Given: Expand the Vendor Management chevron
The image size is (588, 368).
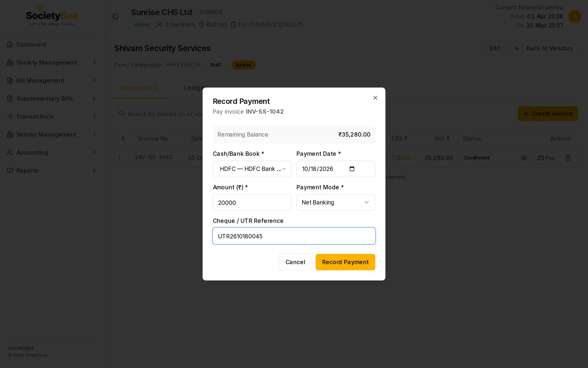Looking at the screenshot, I should (94, 135).
